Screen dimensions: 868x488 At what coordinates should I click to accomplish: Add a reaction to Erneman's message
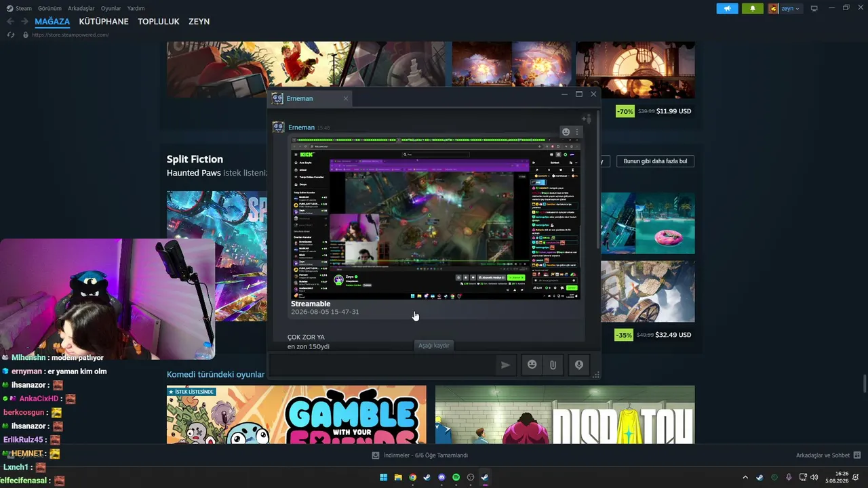coord(566,131)
